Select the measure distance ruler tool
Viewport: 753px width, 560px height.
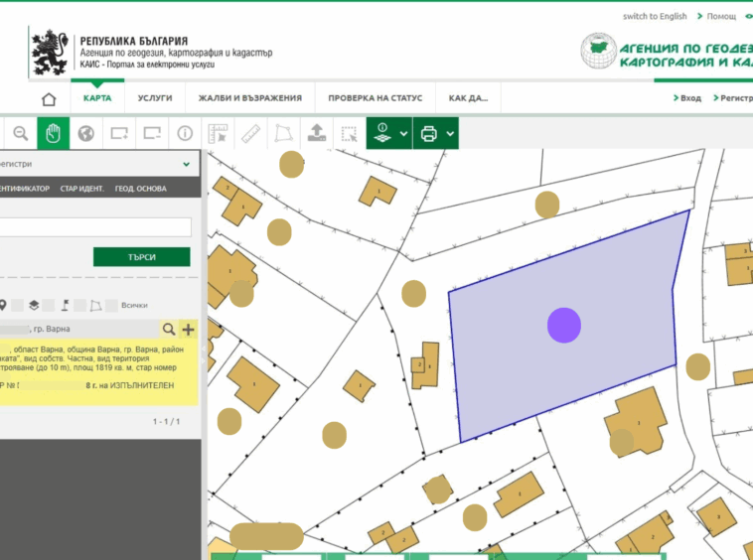[x=250, y=133]
